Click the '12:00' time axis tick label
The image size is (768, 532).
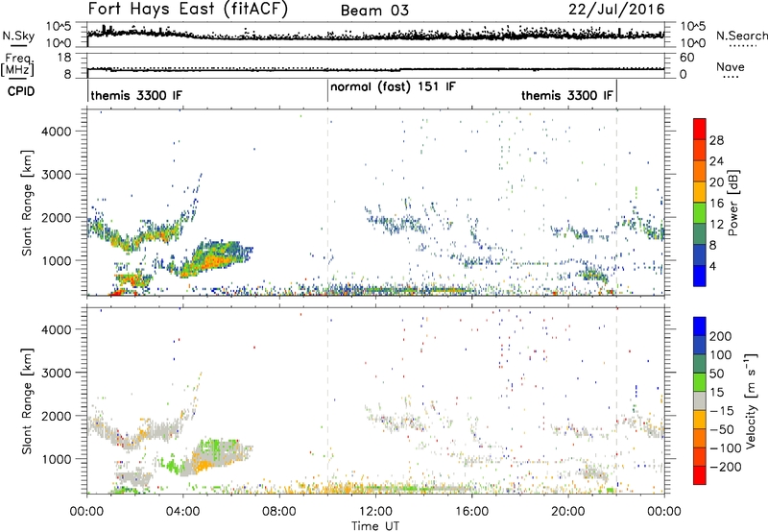(375, 512)
